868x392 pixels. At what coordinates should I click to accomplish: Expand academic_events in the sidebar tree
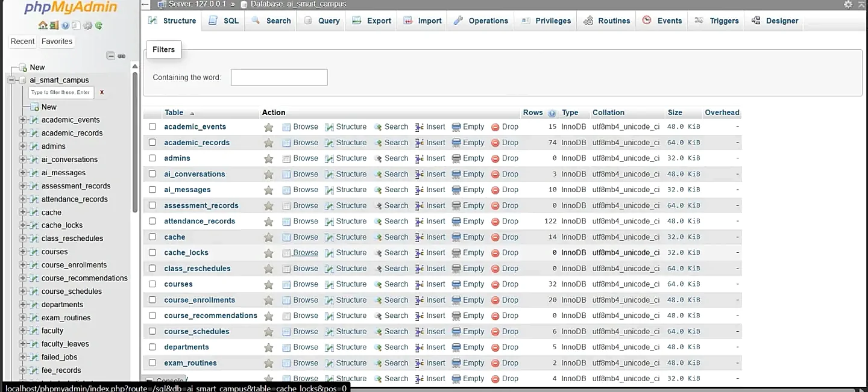click(x=23, y=120)
